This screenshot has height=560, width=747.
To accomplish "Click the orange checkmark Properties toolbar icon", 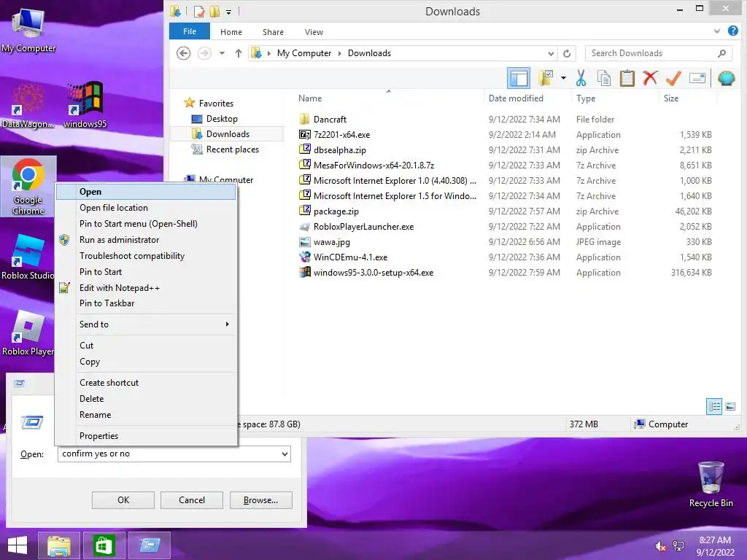I will click(x=673, y=78).
